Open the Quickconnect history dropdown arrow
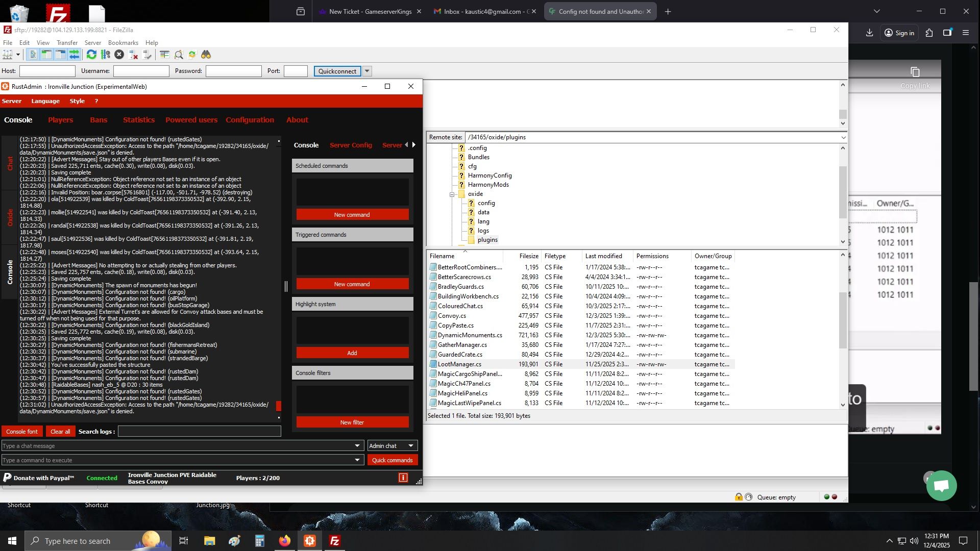The height and width of the screenshot is (551, 980). (x=367, y=71)
